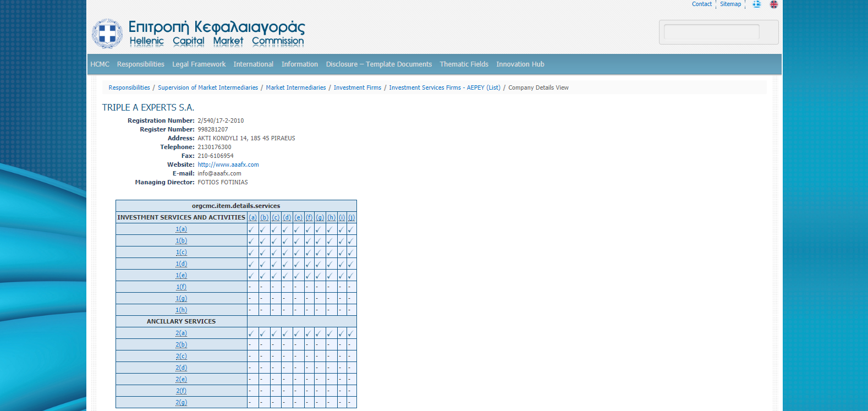Go to Responsibilities breadcrumb
Screen dimensions: 868x411
[x=129, y=87]
